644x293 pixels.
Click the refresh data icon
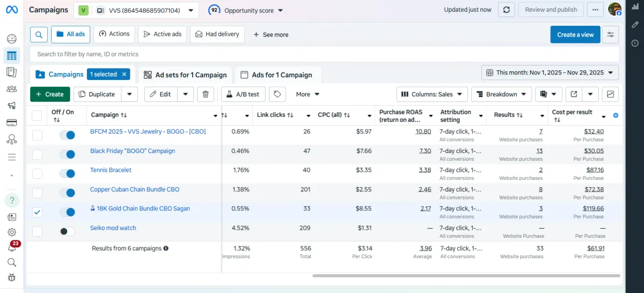point(506,10)
